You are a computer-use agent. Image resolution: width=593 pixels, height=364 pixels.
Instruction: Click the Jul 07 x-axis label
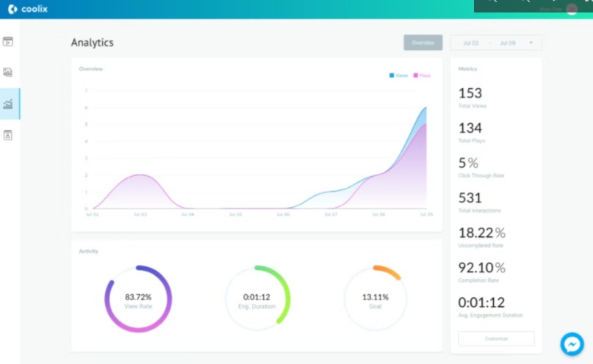tap(331, 214)
